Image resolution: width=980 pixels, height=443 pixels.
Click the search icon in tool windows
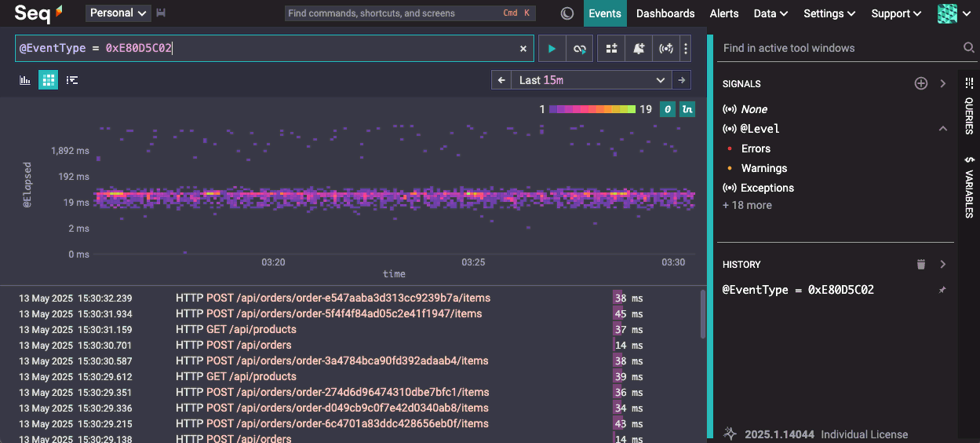[x=969, y=48]
